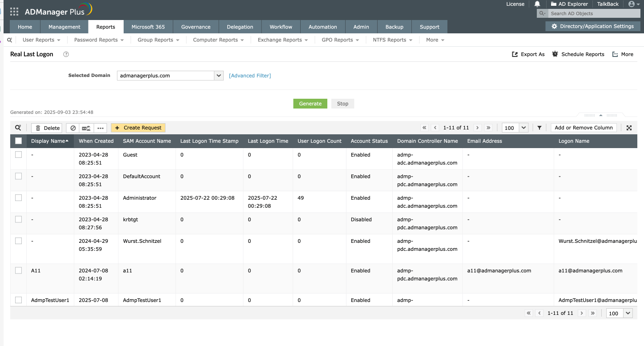This screenshot has width=644, height=346.
Task: Check the krbtgt row checkbox
Action: (18, 219)
